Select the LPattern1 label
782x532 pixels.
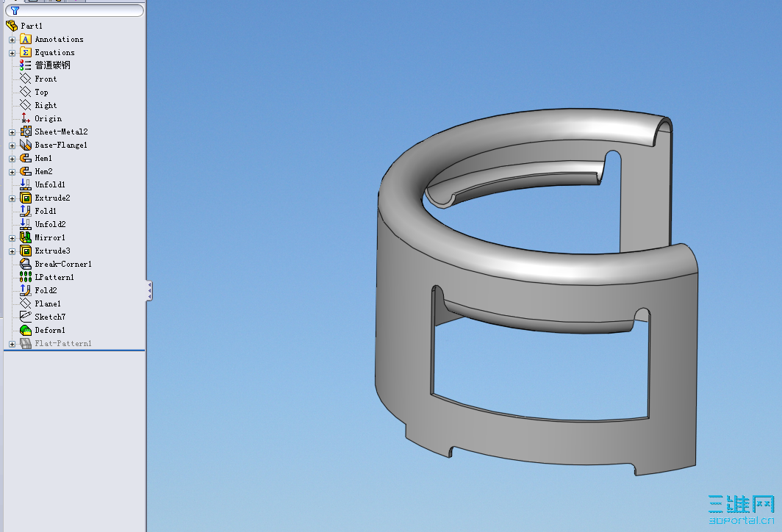click(54, 277)
